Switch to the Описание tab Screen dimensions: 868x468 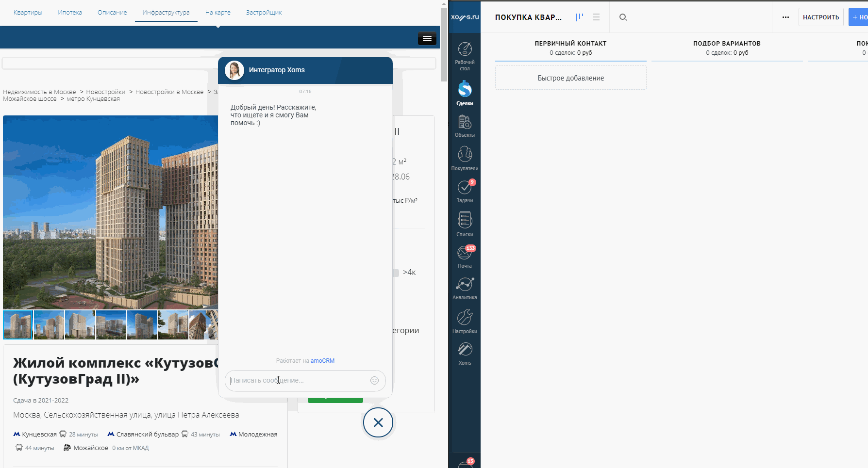pos(112,13)
